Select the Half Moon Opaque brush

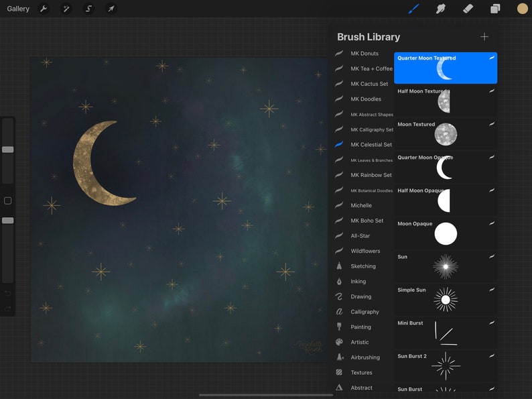pyautogui.click(x=446, y=201)
